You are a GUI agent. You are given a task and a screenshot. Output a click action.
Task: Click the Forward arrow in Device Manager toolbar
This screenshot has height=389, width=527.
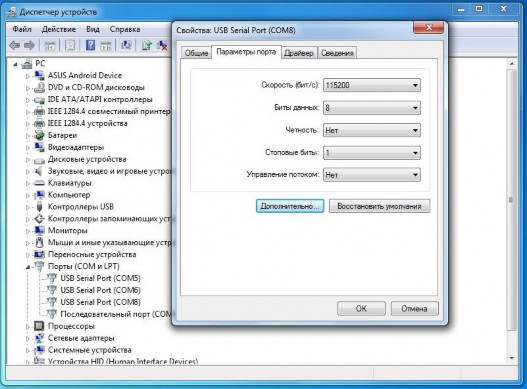pyautogui.click(x=29, y=45)
